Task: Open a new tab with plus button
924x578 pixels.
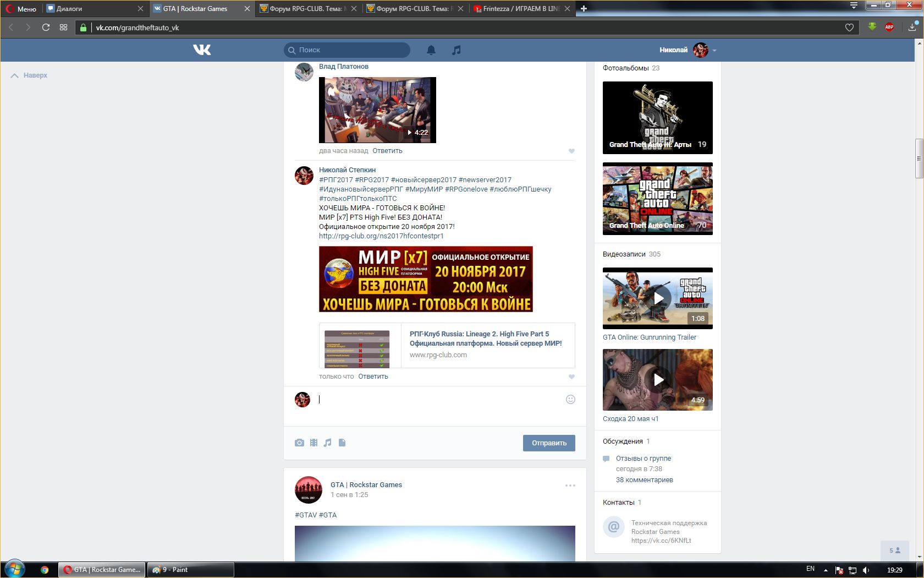Action: tap(584, 8)
